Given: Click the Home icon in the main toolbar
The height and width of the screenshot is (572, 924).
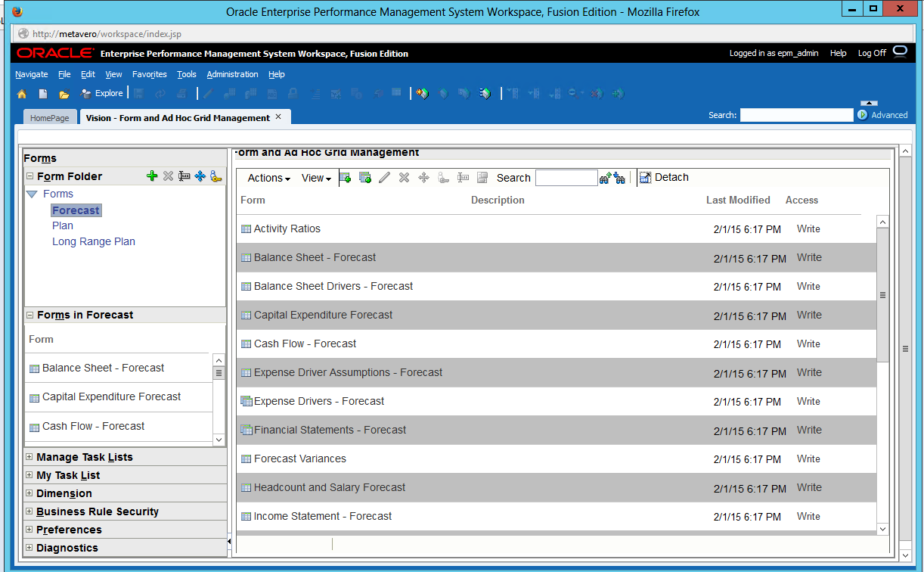Looking at the screenshot, I should point(22,94).
